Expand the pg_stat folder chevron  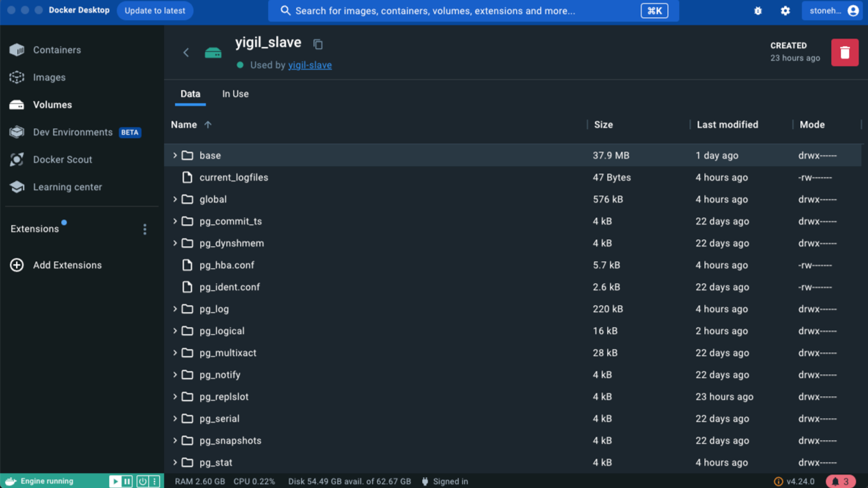tap(175, 462)
